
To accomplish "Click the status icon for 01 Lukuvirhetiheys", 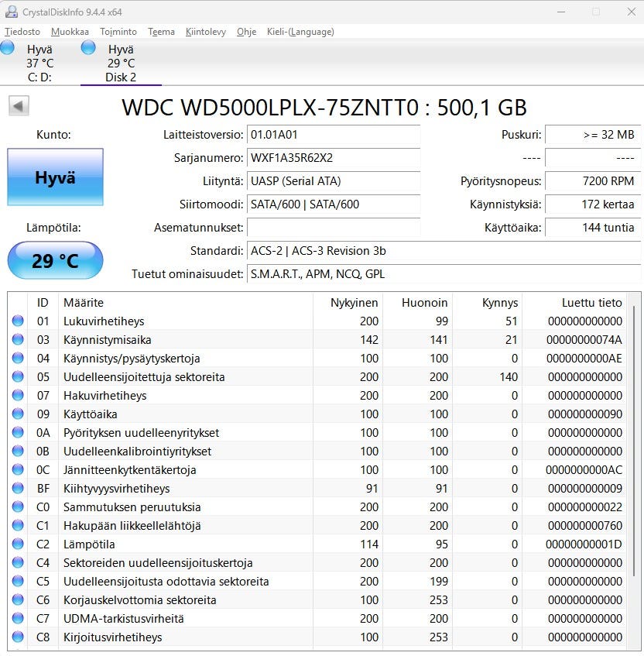I will click(18, 321).
